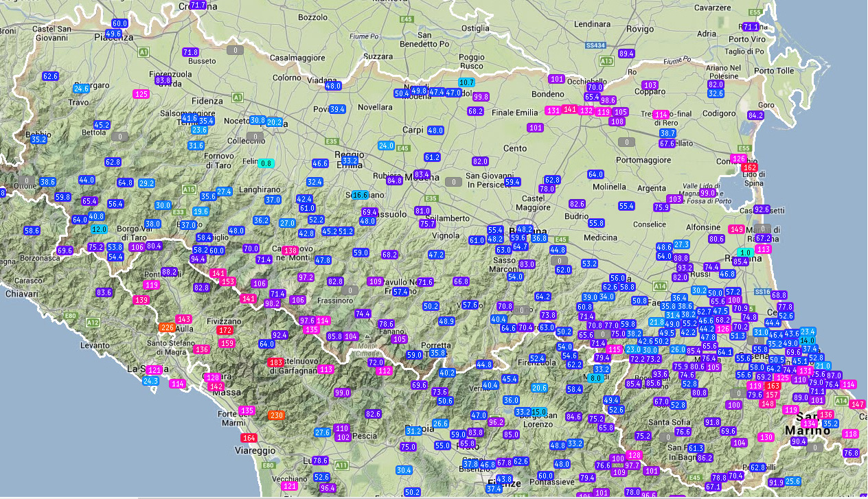
Task: Select the A15 motorway shield
Action: (x=190, y=189)
